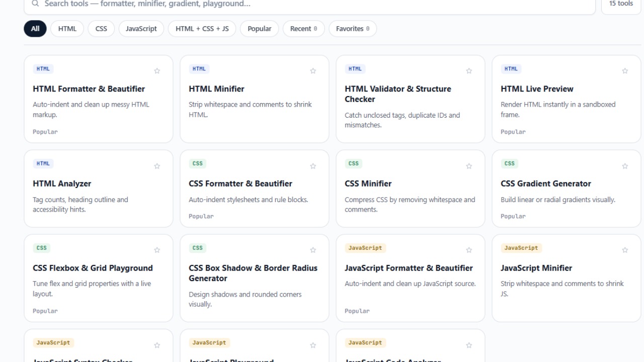Favorite the JavaScript Formatter & Beautifier star
The image size is (644, 362).
pyautogui.click(x=469, y=250)
